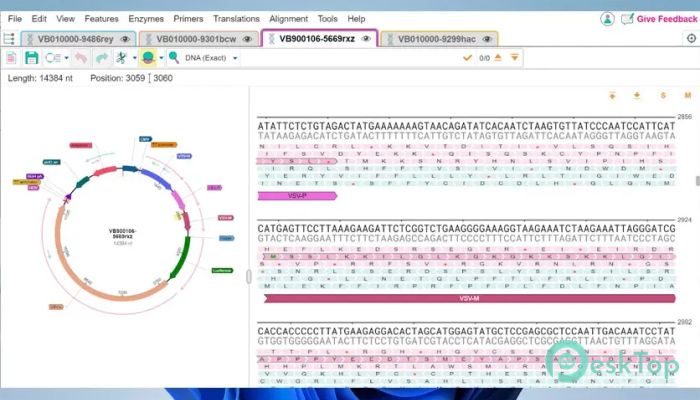700x400 pixels.
Task: Click the Luciferase label on plasmid map
Action: (222, 271)
